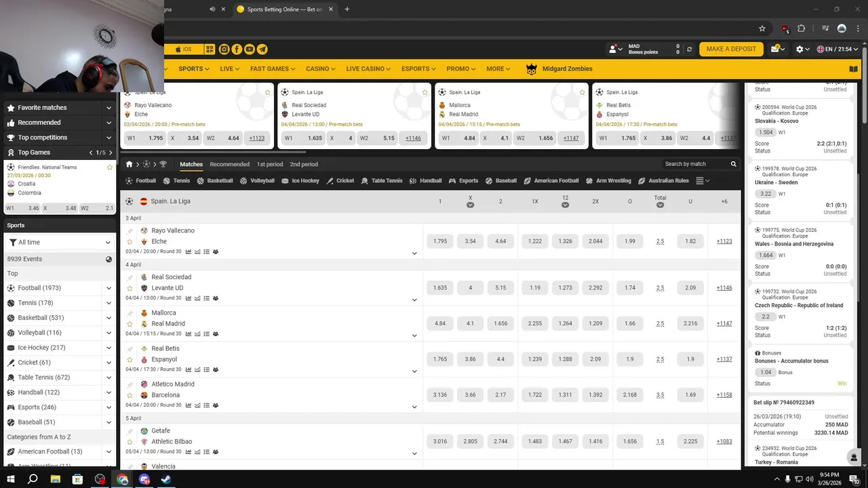Viewport: 868px width, 488px height.
Task: Favorite the Atletico Madrid vs Barcelona row
Action: pyautogui.click(x=130, y=395)
